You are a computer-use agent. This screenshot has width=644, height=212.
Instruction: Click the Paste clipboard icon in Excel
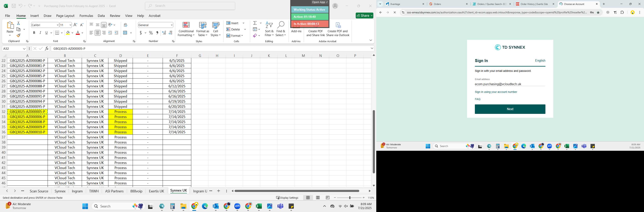10,26
